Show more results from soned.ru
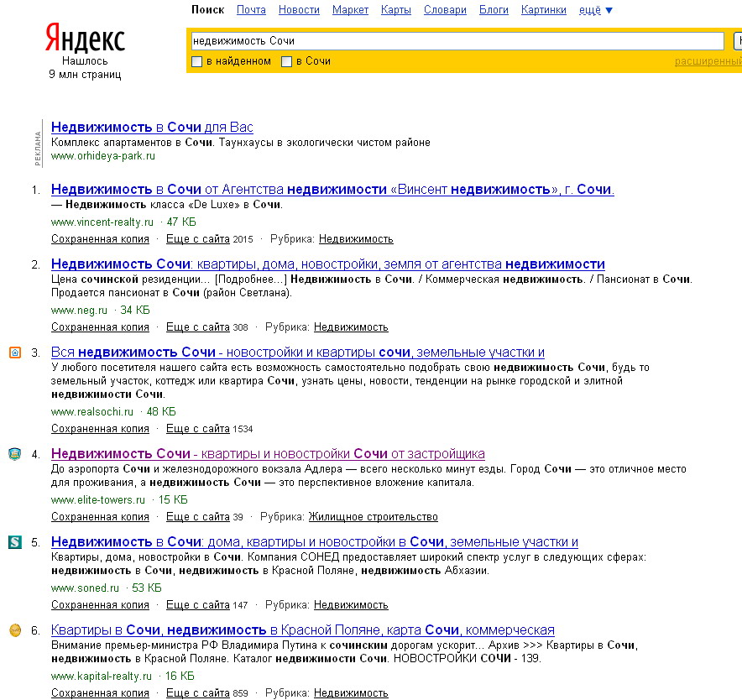 (x=198, y=605)
